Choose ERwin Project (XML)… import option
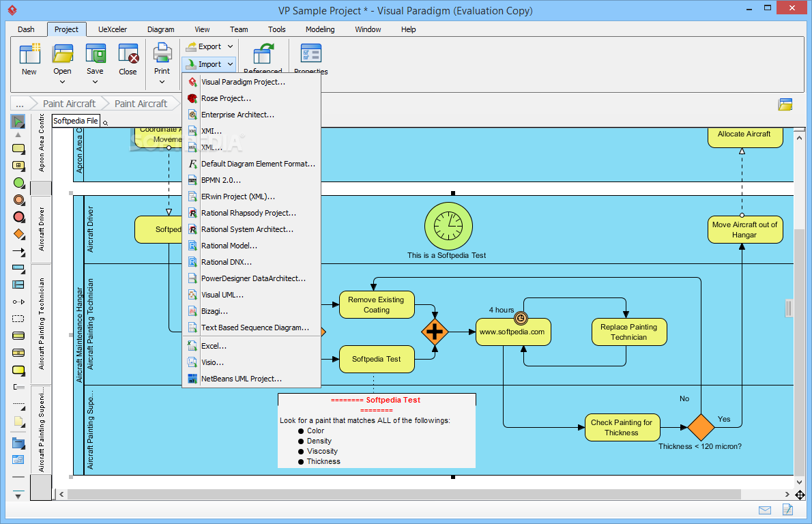 pos(252,196)
